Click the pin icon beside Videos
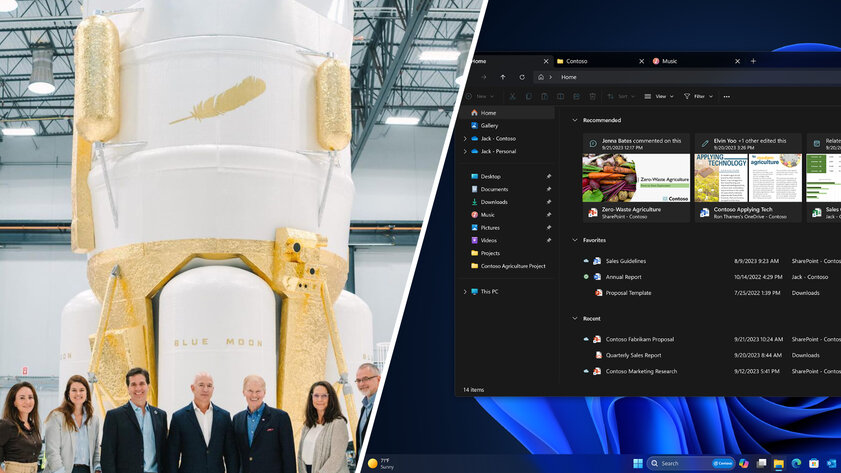The width and height of the screenshot is (841, 473). 549,240
